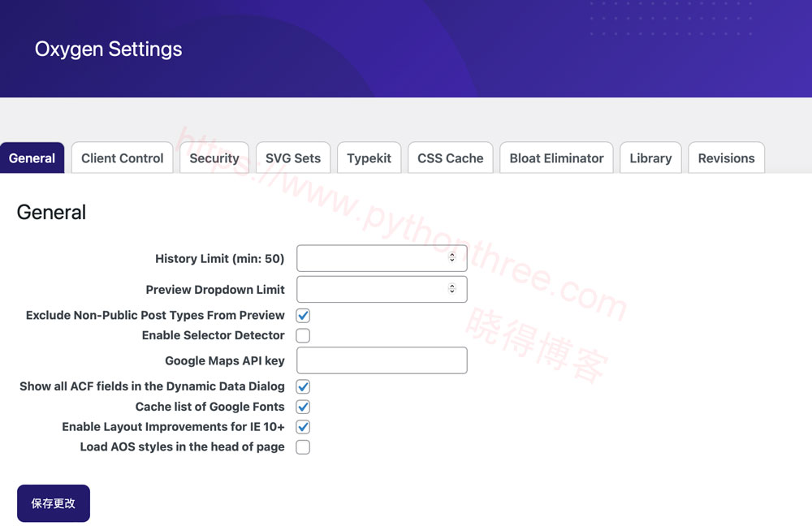Viewport: 812px width, 526px height.
Task: Open the SVG Sets tab
Action: [x=293, y=158]
